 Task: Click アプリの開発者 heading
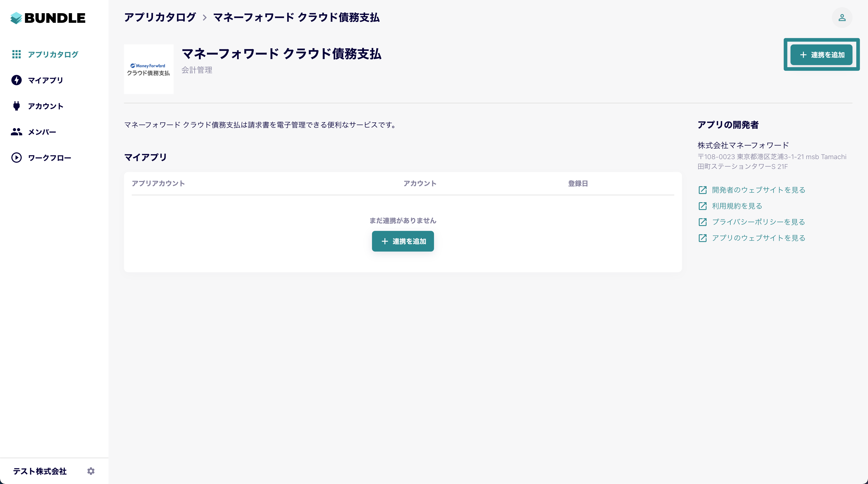click(x=728, y=125)
